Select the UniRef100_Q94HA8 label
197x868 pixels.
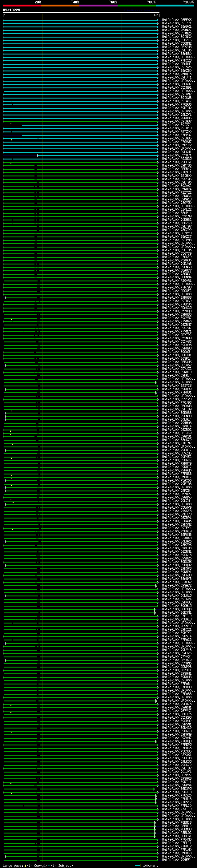pyautogui.click(x=176, y=423)
